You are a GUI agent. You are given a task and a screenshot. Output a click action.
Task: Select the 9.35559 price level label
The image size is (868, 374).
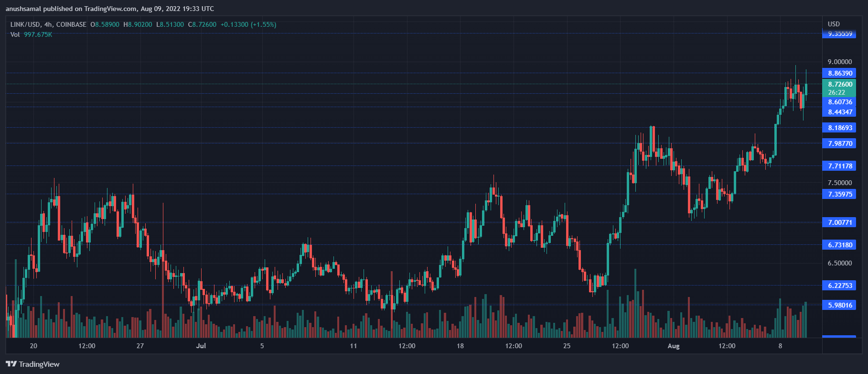click(x=839, y=33)
